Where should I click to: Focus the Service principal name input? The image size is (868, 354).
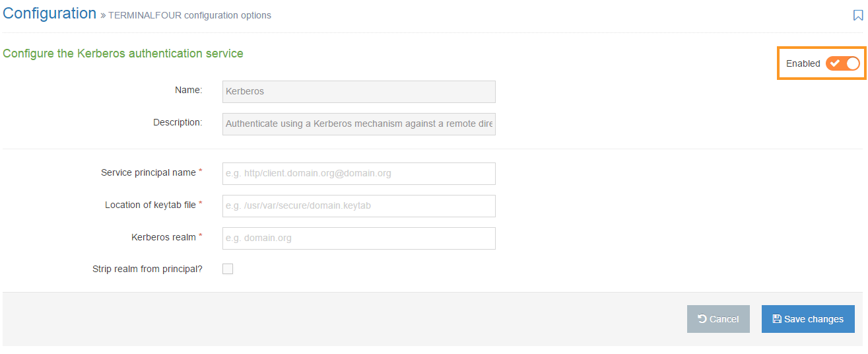(x=358, y=174)
